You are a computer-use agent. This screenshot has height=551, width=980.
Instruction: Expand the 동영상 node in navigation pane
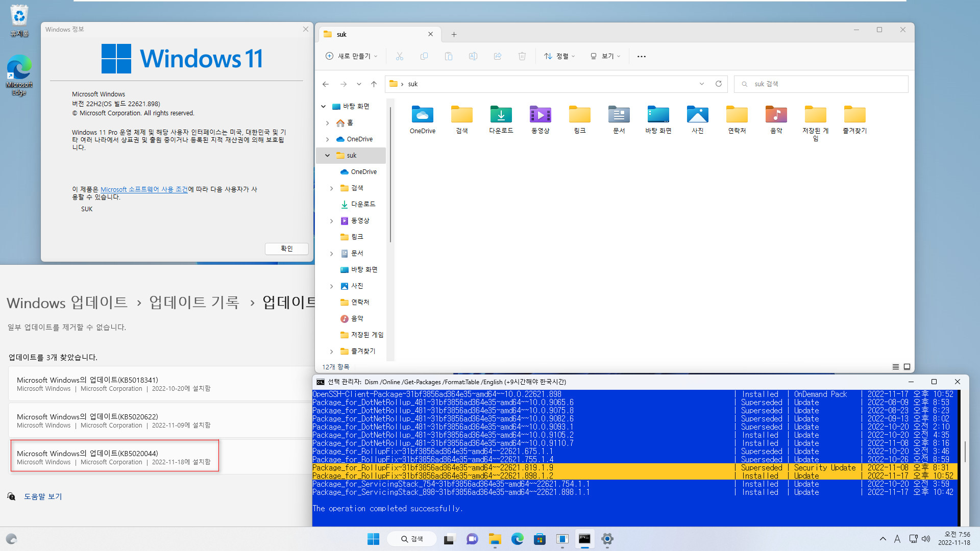click(x=332, y=221)
